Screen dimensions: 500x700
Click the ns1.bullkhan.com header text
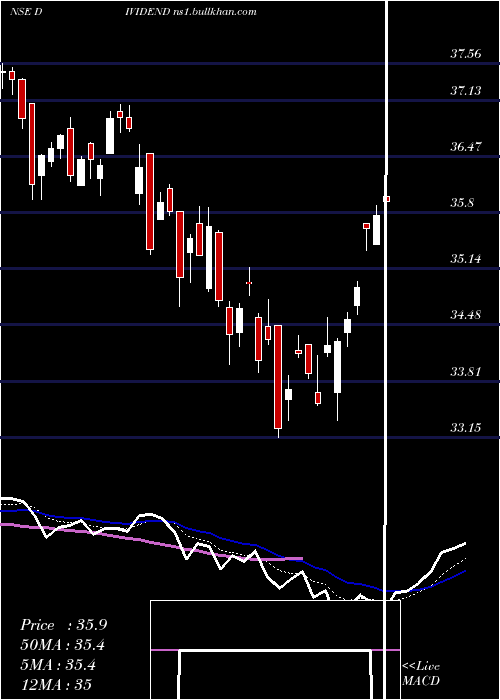click(x=214, y=12)
